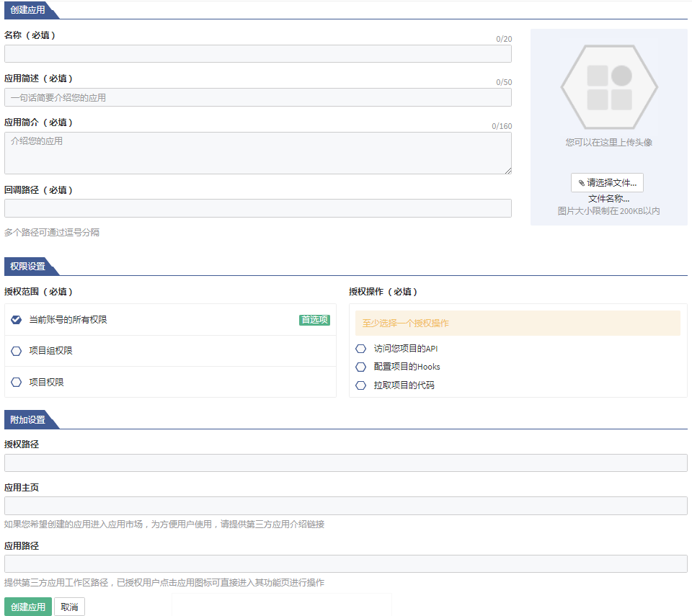692x616 pixels.
Task: Click the 取消 cancel button
Action: 70,607
